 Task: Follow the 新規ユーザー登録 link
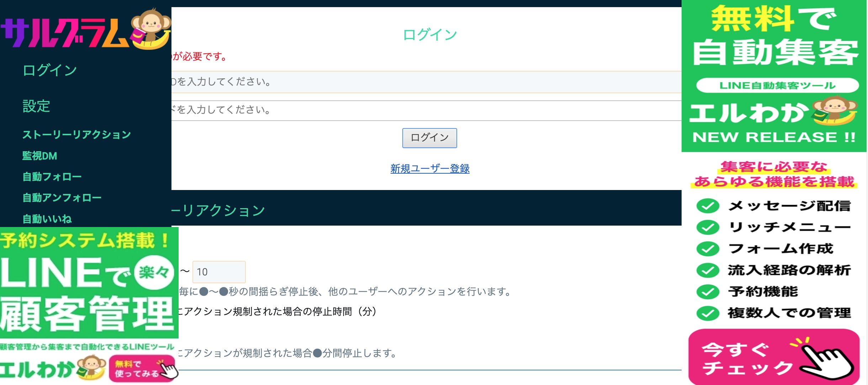430,168
